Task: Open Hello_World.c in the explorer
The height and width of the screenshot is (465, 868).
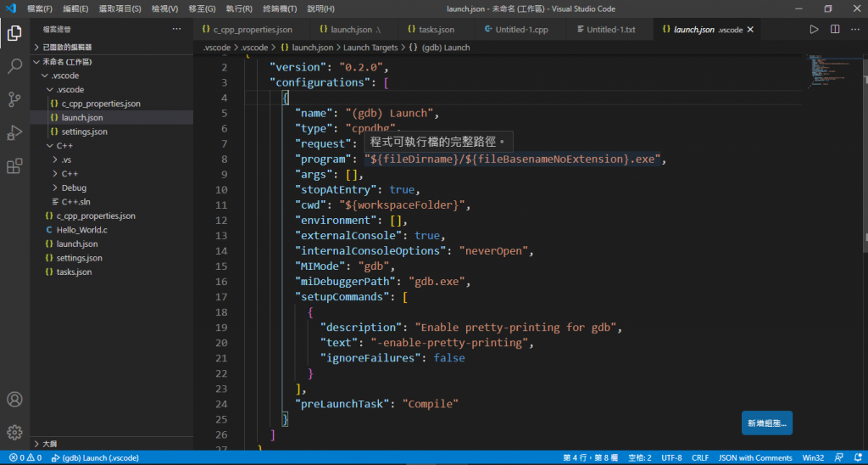Action: click(x=81, y=230)
